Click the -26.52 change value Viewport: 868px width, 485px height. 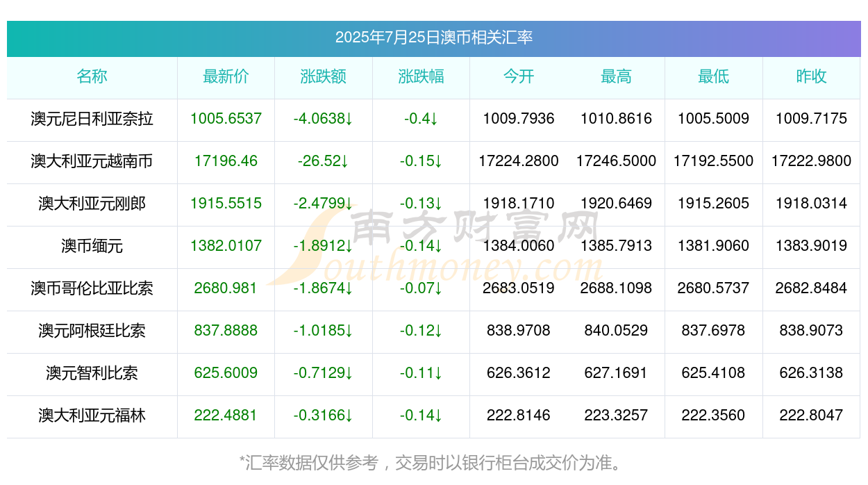point(323,161)
